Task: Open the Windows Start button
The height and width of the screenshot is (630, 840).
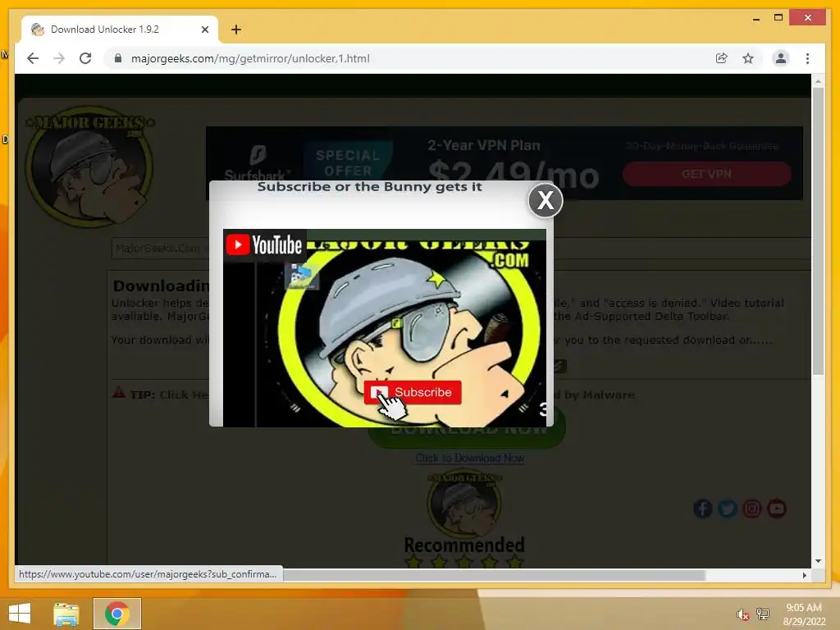Action: click(20, 614)
